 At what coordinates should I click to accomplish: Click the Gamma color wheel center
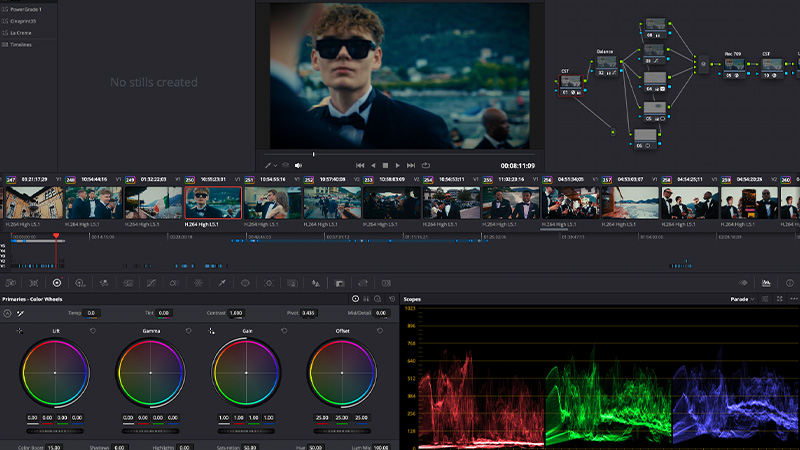coord(151,373)
